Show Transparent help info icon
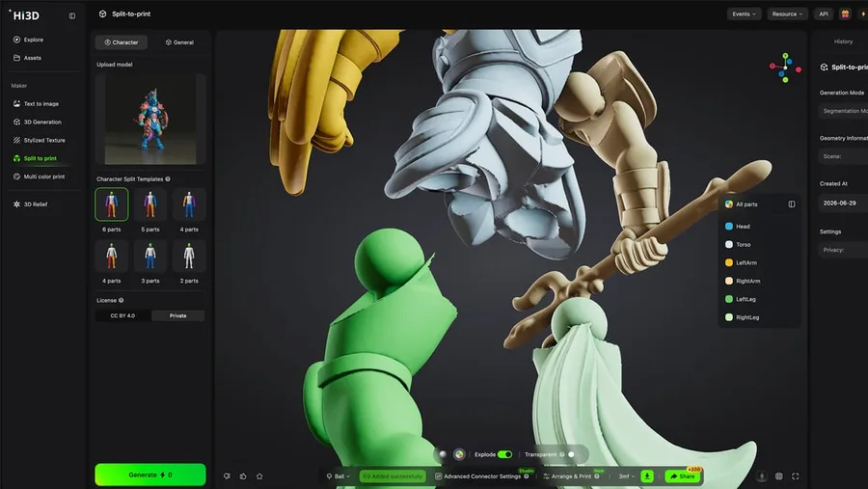 click(x=561, y=454)
